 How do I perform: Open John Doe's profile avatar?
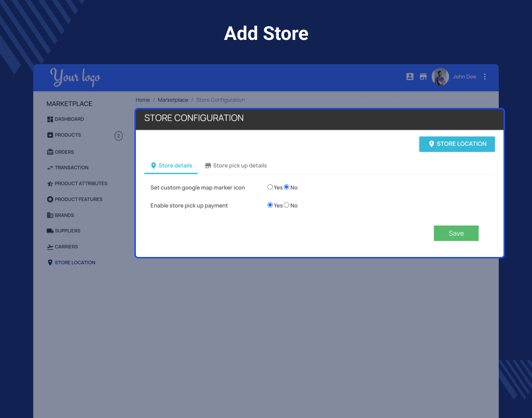[x=440, y=76]
